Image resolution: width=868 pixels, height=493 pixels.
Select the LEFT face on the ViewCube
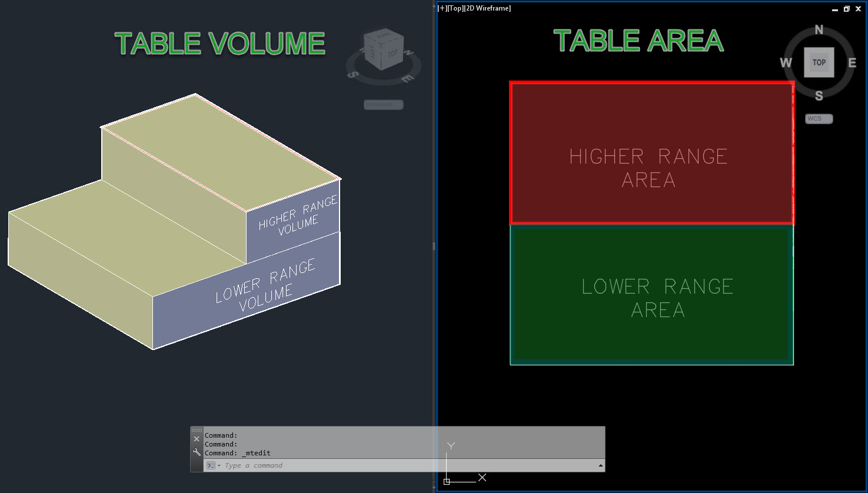click(372, 53)
